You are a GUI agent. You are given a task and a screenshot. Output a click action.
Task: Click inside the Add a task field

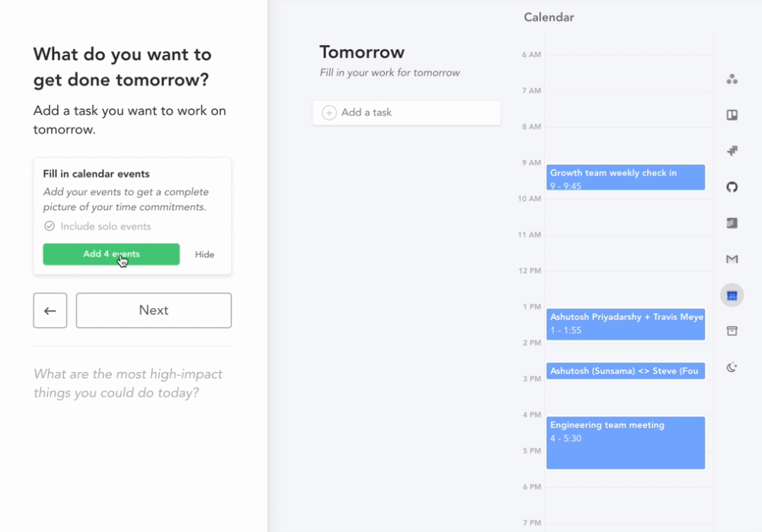tap(406, 112)
